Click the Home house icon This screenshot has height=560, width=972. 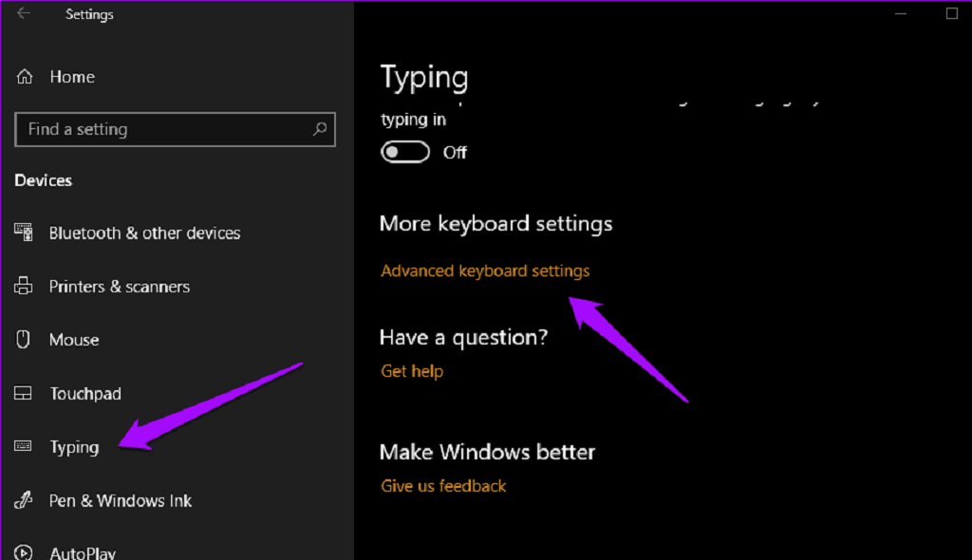(x=24, y=76)
